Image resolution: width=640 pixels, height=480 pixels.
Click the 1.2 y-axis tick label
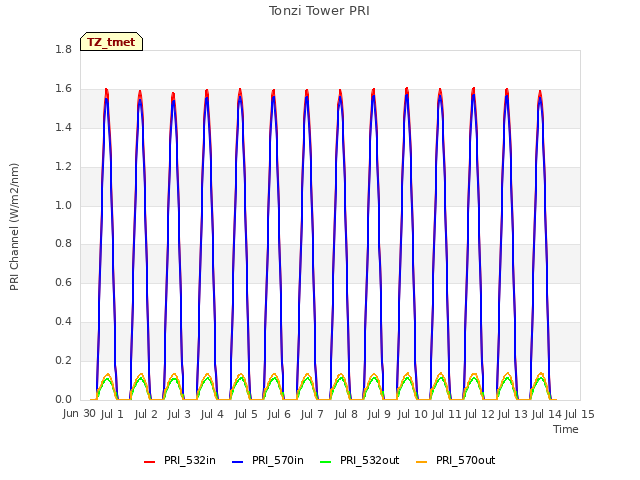(x=63, y=167)
